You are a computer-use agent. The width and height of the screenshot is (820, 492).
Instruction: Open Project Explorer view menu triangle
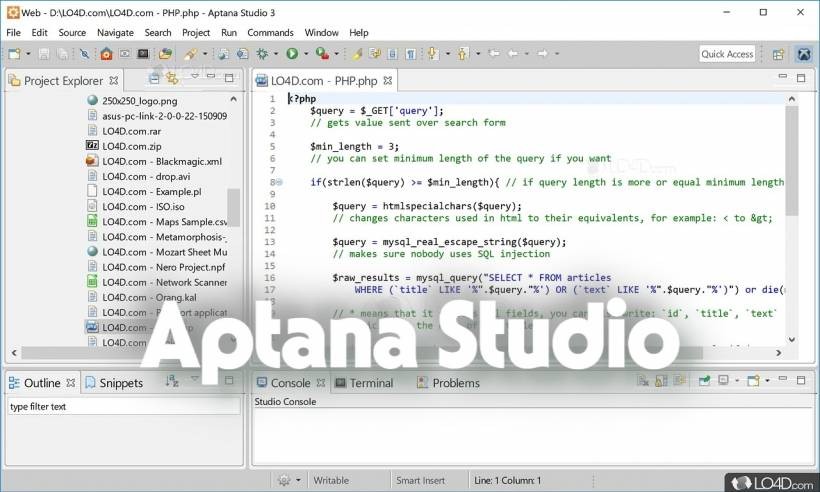[195, 76]
